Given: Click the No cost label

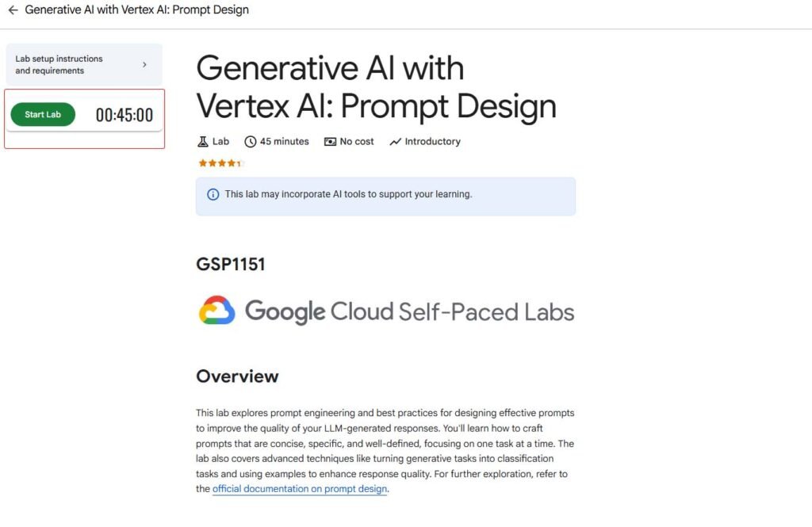Looking at the screenshot, I should [357, 141].
